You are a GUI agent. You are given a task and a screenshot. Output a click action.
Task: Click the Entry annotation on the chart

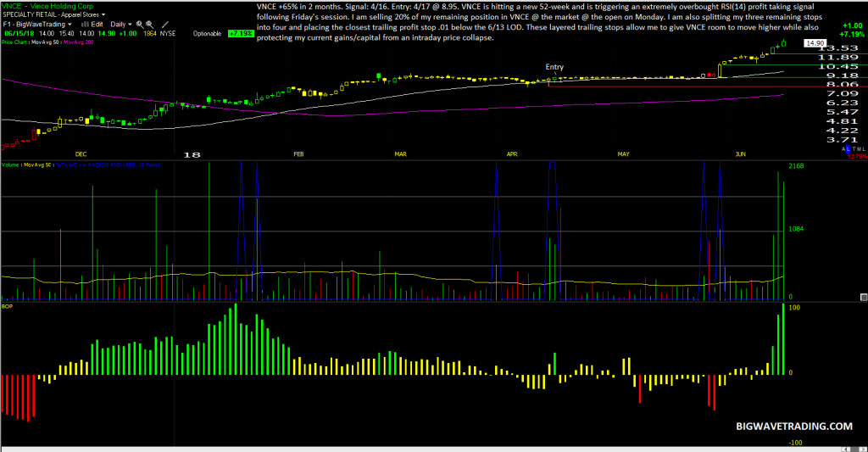554,67
